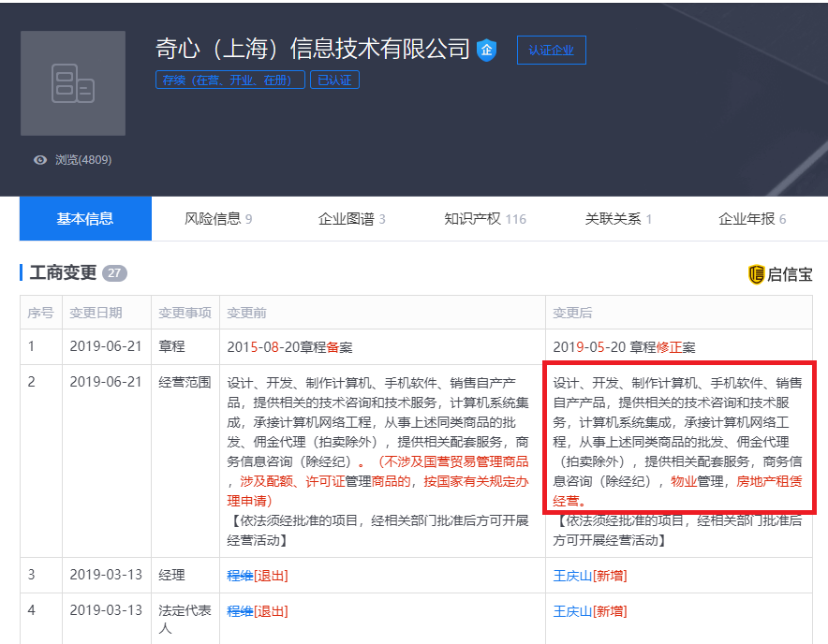Click the 已认证 status tag
The height and width of the screenshot is (644, 828).
click(334, 80)
